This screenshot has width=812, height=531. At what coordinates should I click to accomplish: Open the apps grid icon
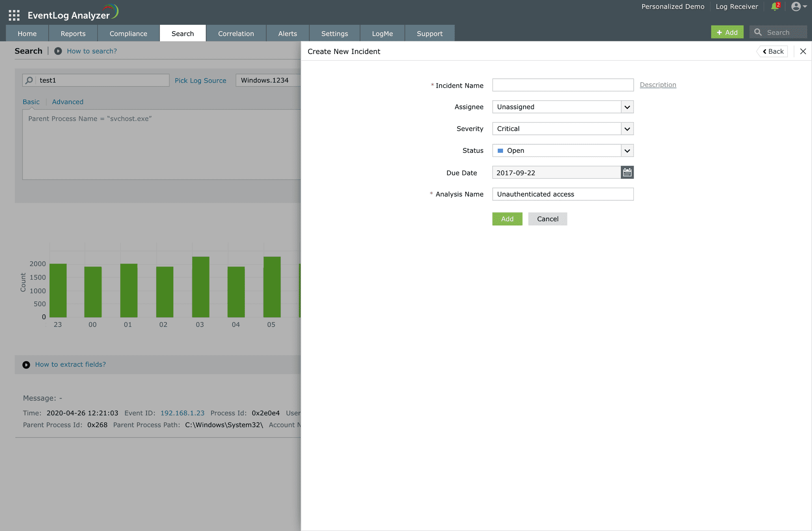(x=14, y=15)
